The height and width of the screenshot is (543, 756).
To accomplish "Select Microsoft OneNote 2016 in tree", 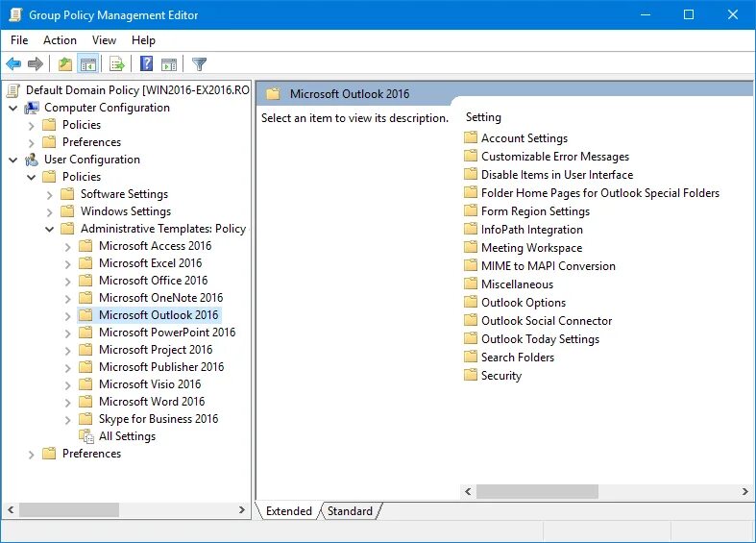I will (x=160, y=298).
